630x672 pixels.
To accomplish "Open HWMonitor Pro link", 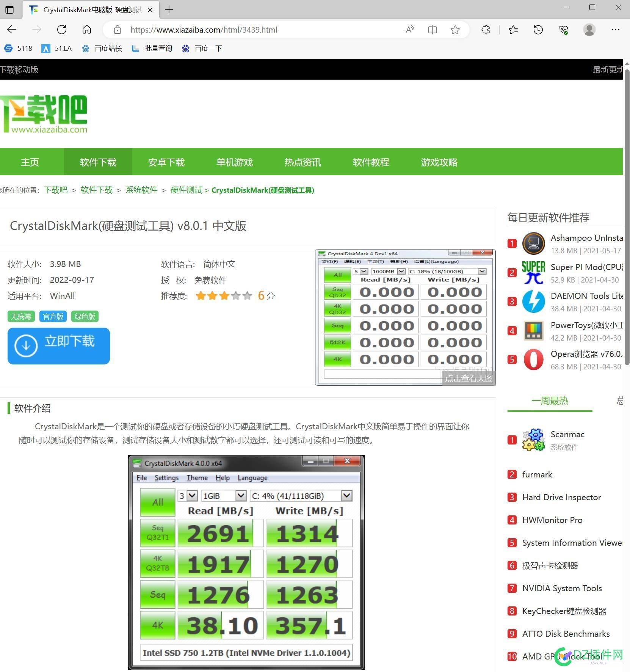I will click(552, 520).
